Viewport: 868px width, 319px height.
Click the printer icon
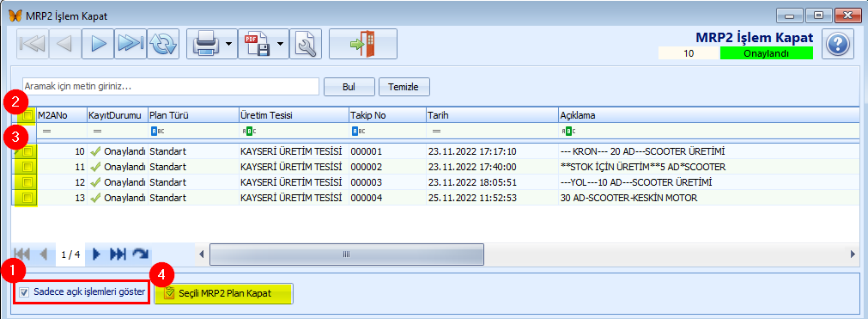[205, 44]
